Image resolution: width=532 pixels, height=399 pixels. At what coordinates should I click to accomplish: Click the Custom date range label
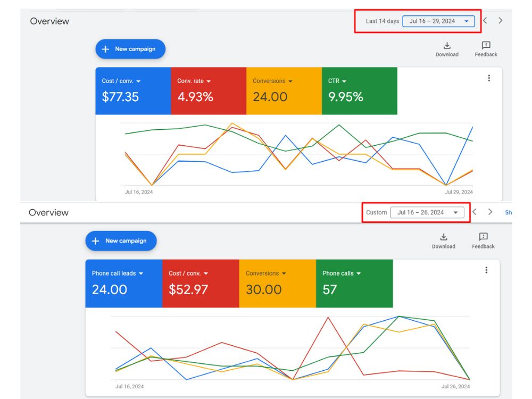click(376, 212)
